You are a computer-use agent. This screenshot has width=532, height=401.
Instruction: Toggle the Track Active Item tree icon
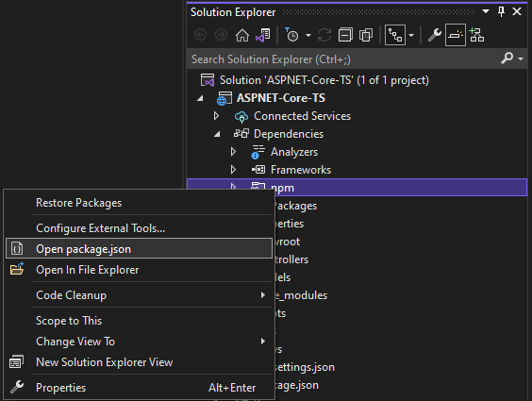(x=395, y=35)
